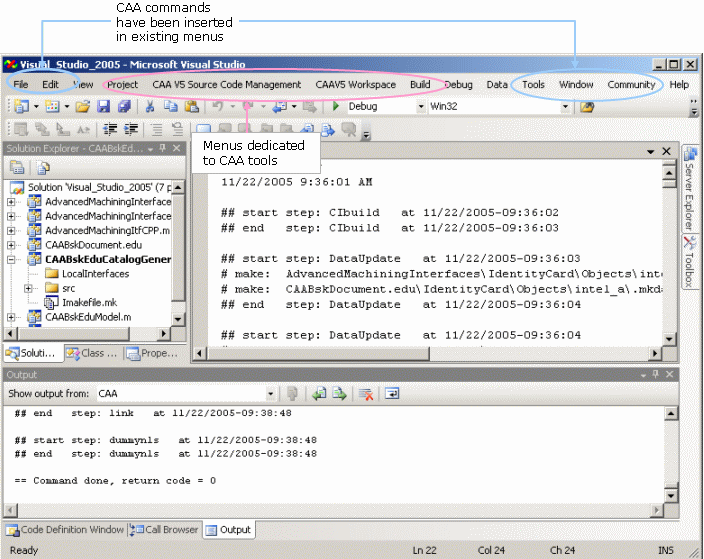Select LocalInterfaces folder in tree
The image size is (704, 559).
(x=95, y=274)
